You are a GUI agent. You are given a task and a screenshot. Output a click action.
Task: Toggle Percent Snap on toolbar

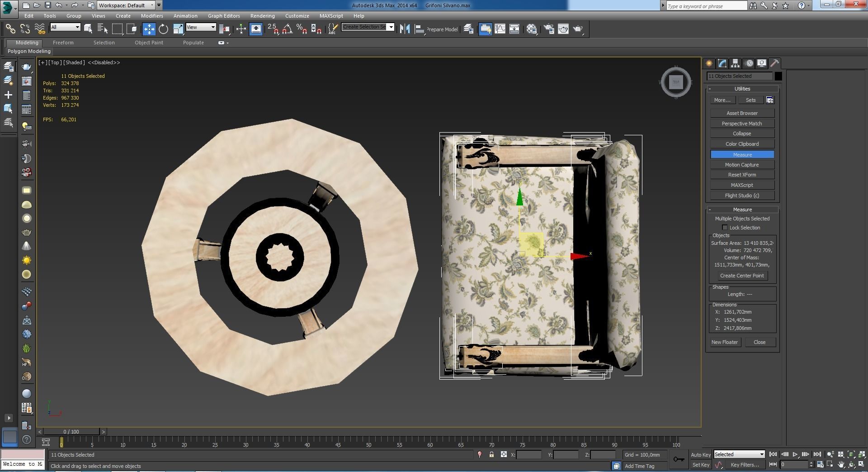pos(302,29)
